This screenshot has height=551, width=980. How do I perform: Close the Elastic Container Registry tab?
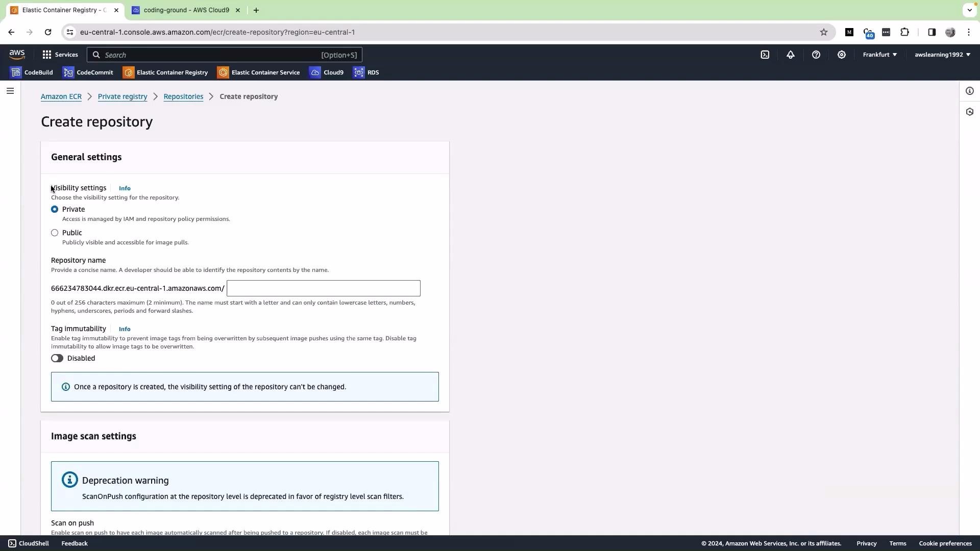click(x=116, y=10)
